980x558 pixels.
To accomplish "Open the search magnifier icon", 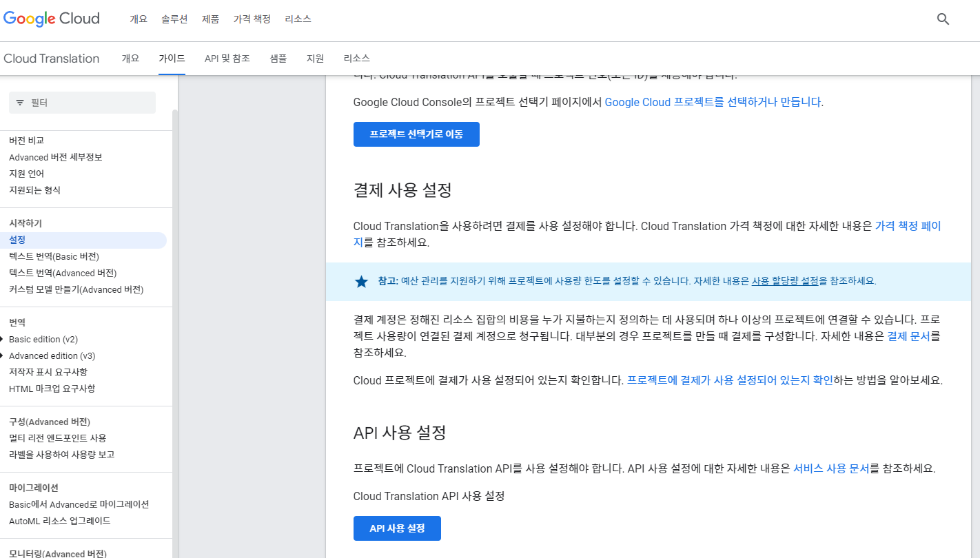I will click(943, 19).
